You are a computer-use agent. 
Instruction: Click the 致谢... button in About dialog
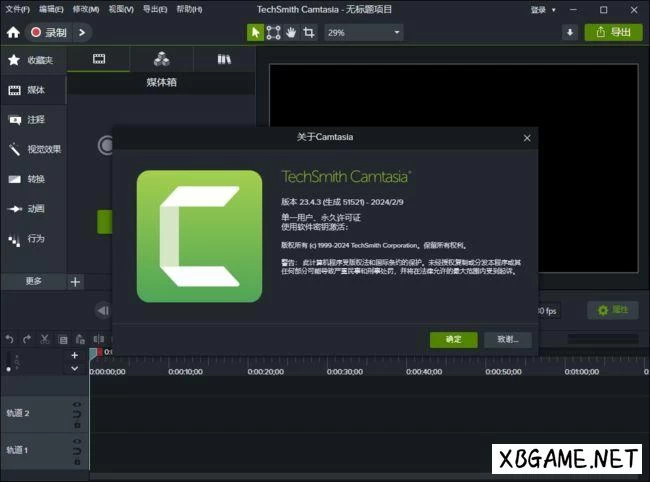tap(507, 339)
